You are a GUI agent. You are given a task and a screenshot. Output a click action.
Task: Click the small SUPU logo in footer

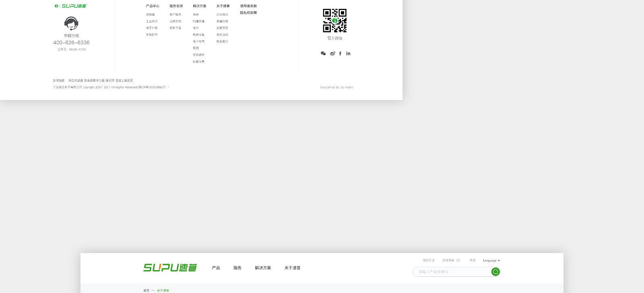(x=71, y=6)
